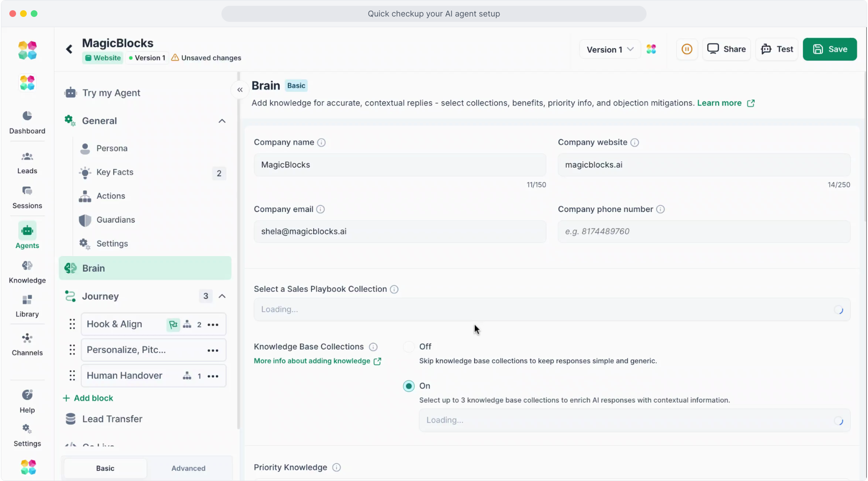Open Hook & Align block options menu
The height and width of the screenshot is (481, 868).
click(213, 325)
